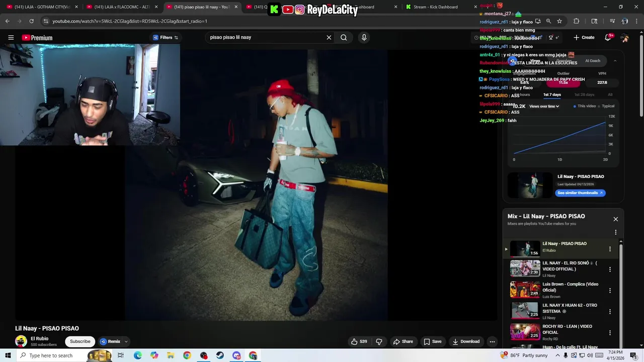Collapse the stats panel chevron
Screen dimensions: 644x362
click(615, 61)
